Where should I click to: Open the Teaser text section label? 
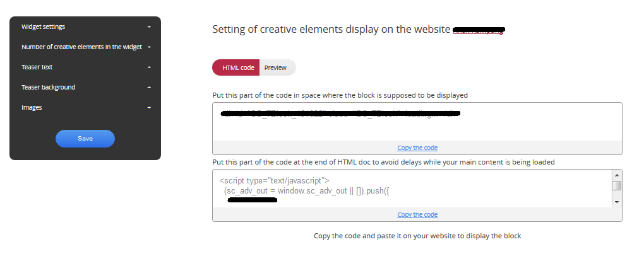pos(37,67)
